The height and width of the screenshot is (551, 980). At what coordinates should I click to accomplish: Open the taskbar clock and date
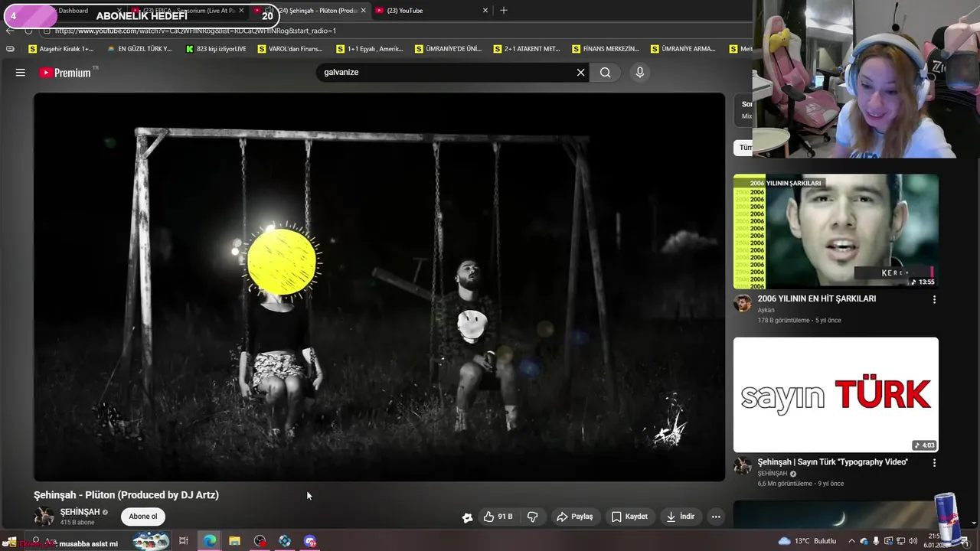pyautogui.click(x=937, y=541)
